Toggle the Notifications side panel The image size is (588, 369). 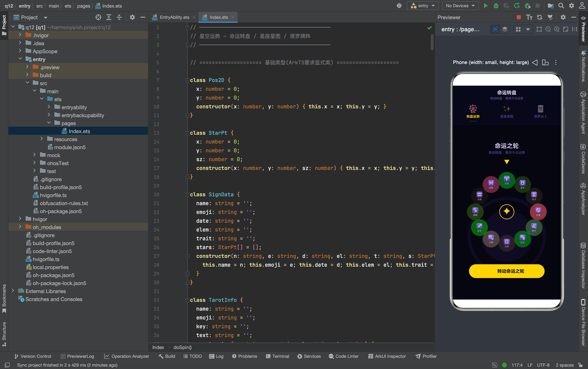pos(583,66)
